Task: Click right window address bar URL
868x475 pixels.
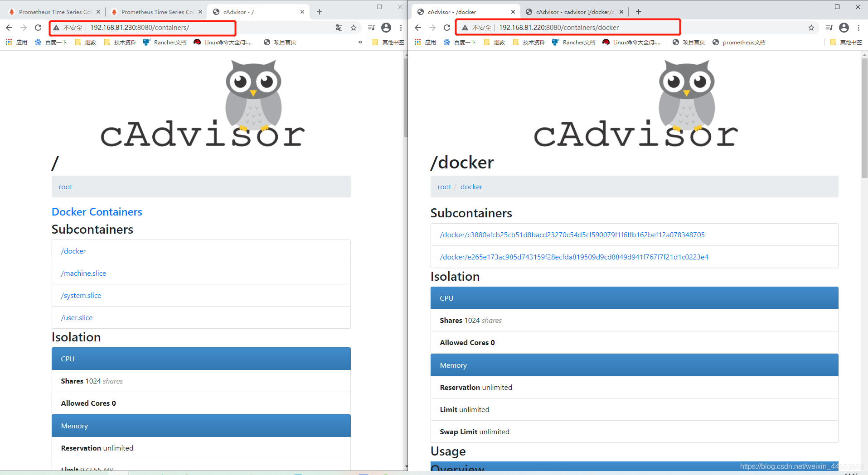Action: [x=559, y=28]
